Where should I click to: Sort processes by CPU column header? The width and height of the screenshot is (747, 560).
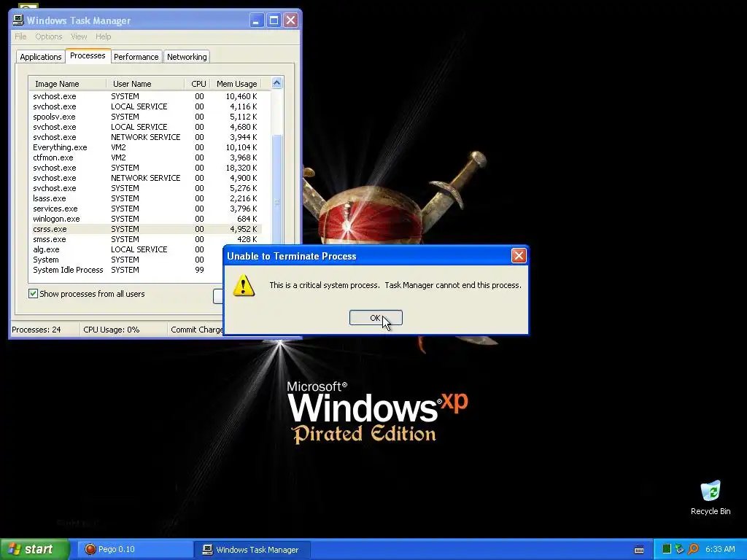198,84
